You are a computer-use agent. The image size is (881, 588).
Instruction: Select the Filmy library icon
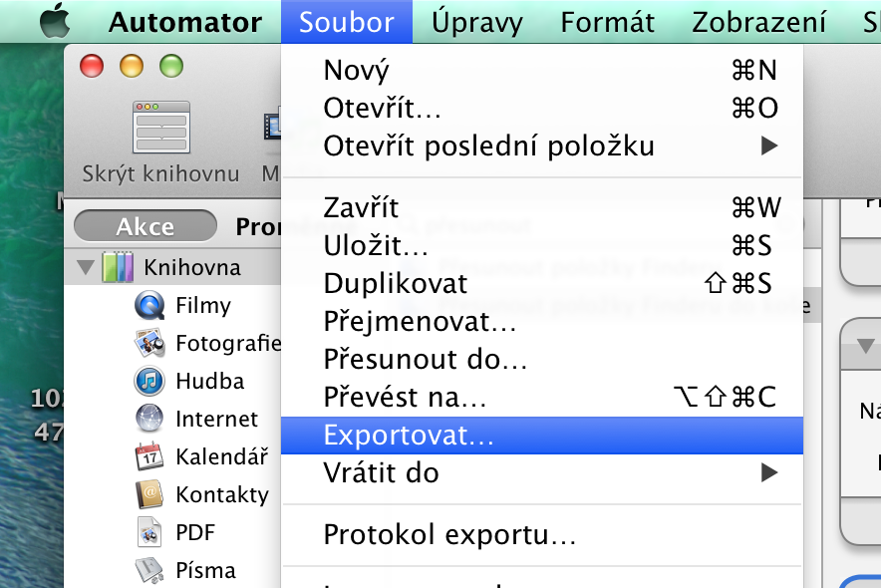[x=149, y=306]
